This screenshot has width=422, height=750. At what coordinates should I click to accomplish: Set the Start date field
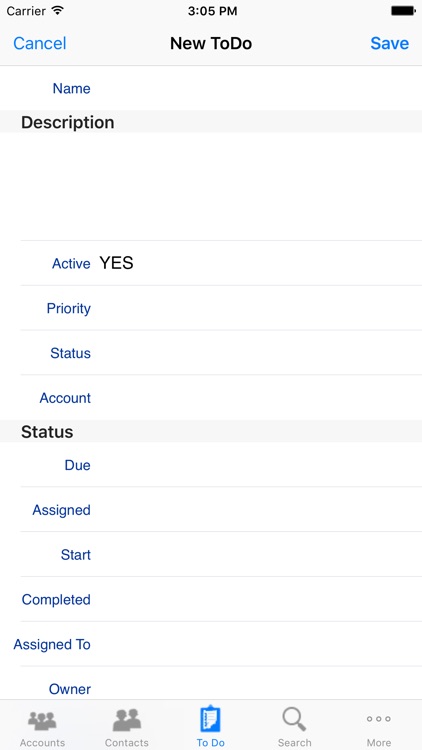point(211,555)
